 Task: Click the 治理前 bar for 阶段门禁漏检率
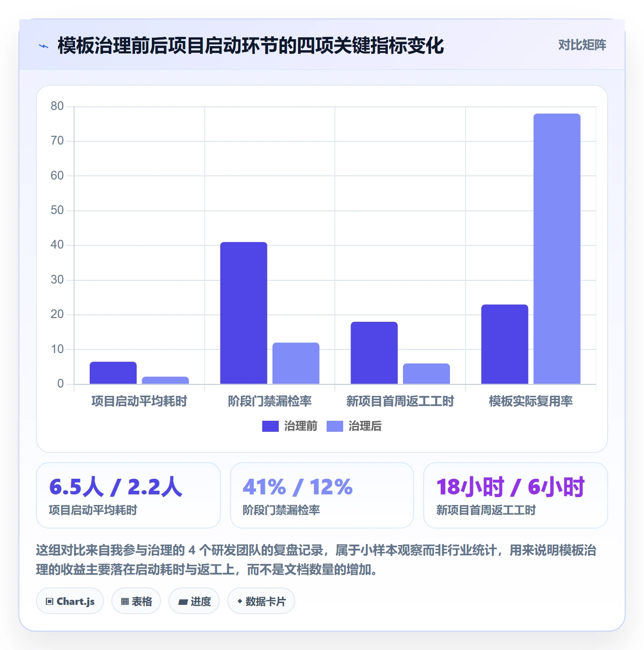[244, 313]
